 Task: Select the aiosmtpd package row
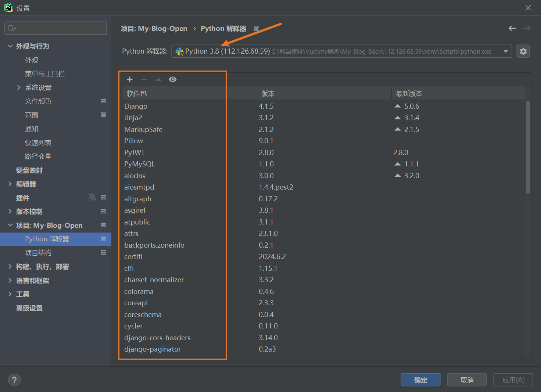tap(323, 187)
